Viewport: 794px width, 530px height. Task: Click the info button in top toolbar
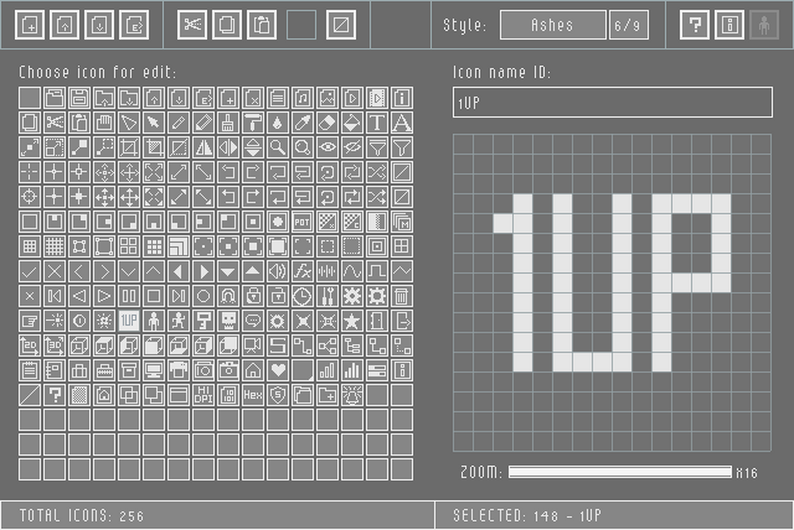point(729,25)
